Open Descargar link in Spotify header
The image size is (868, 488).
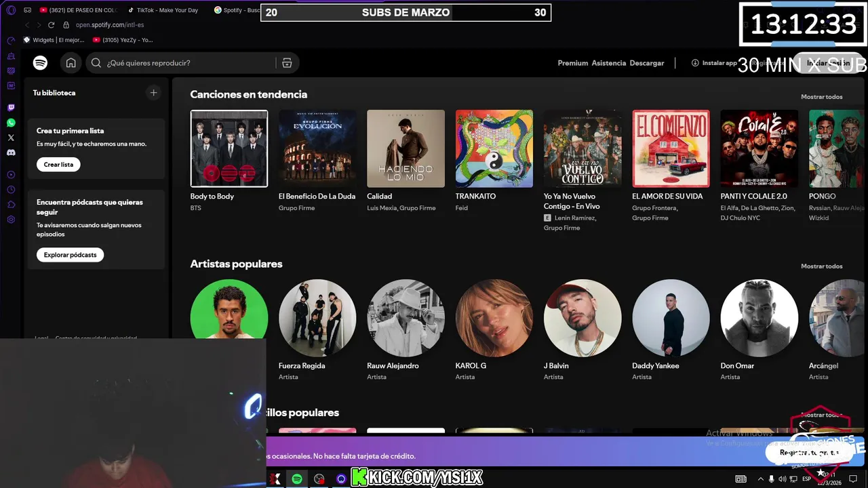click(647, 63)
